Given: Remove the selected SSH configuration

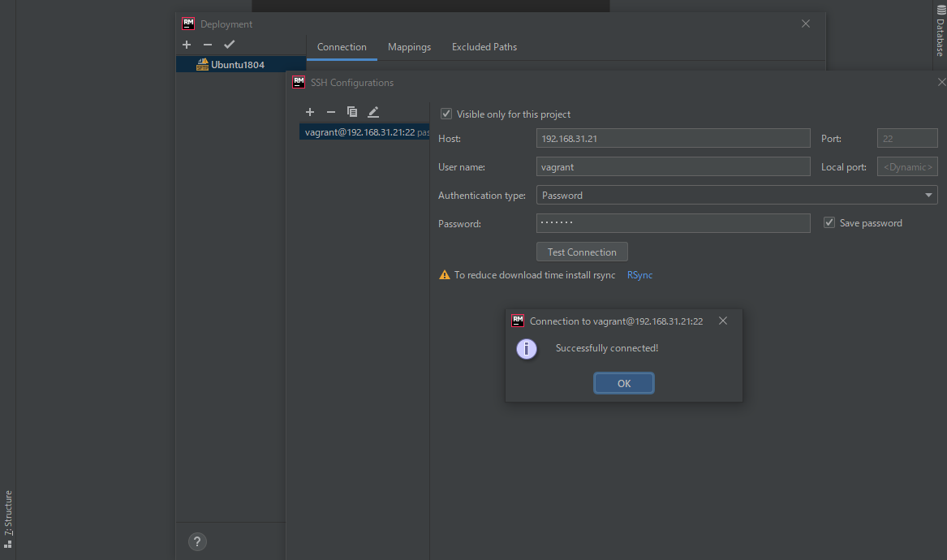Looking at the screenshot, I should tap(331, 112).
